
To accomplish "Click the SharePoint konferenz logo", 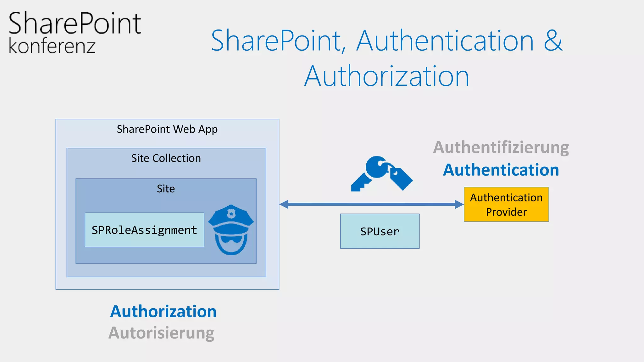I will (75, 32).
